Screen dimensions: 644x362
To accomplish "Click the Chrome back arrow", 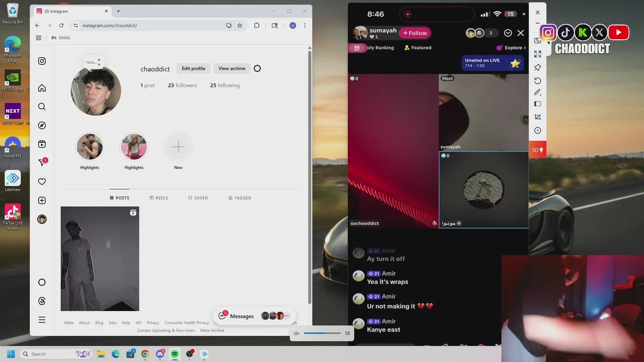I will coord(37,25).
